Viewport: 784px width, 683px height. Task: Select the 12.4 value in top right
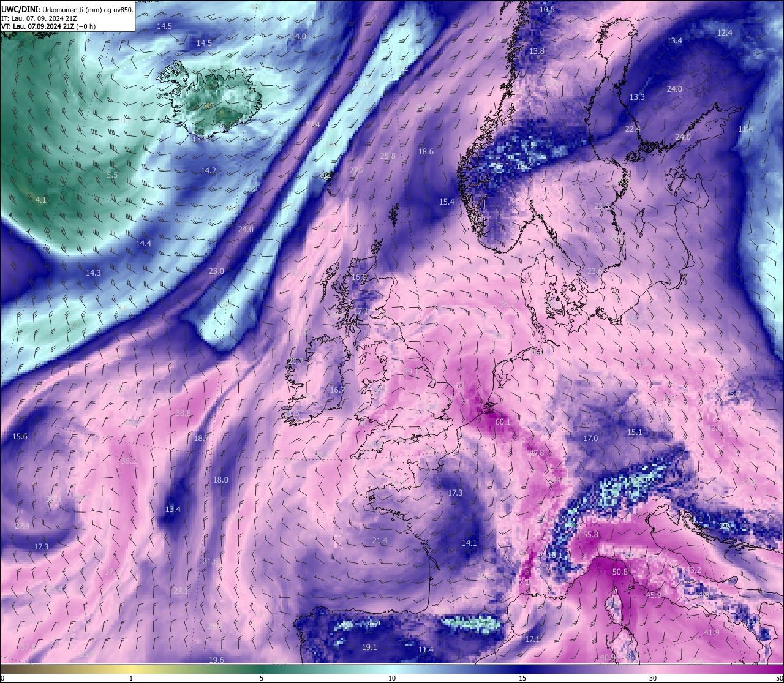pos(725,33)
